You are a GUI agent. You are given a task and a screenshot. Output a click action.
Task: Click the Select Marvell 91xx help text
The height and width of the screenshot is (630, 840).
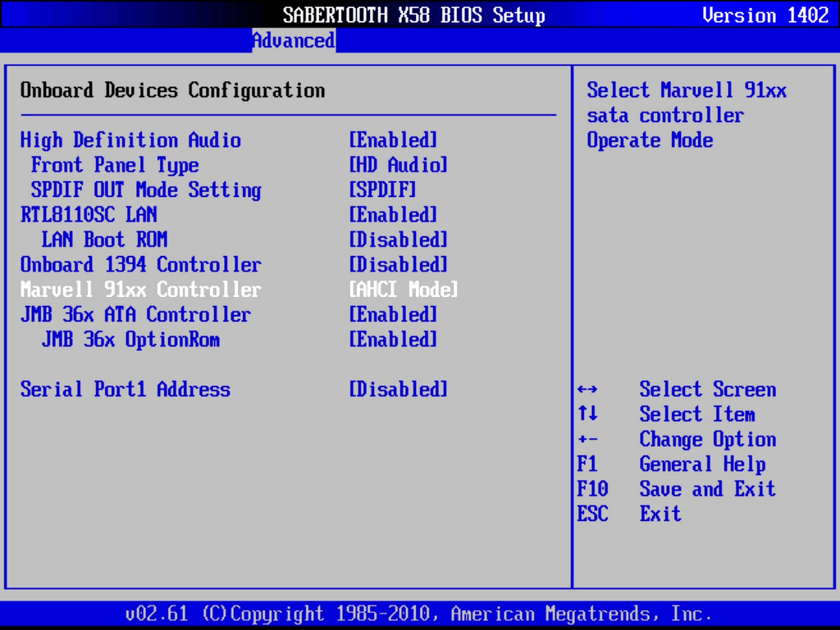click(x=687, y=115)
